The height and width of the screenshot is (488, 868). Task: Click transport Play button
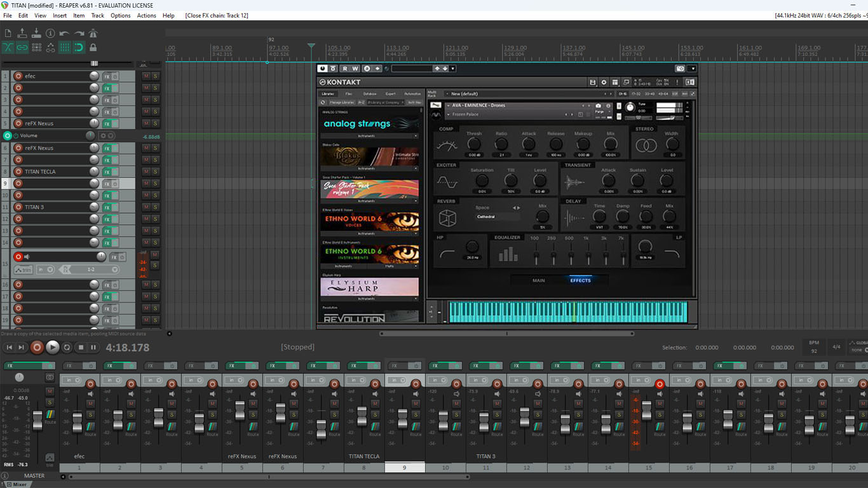tap(53, 348)
